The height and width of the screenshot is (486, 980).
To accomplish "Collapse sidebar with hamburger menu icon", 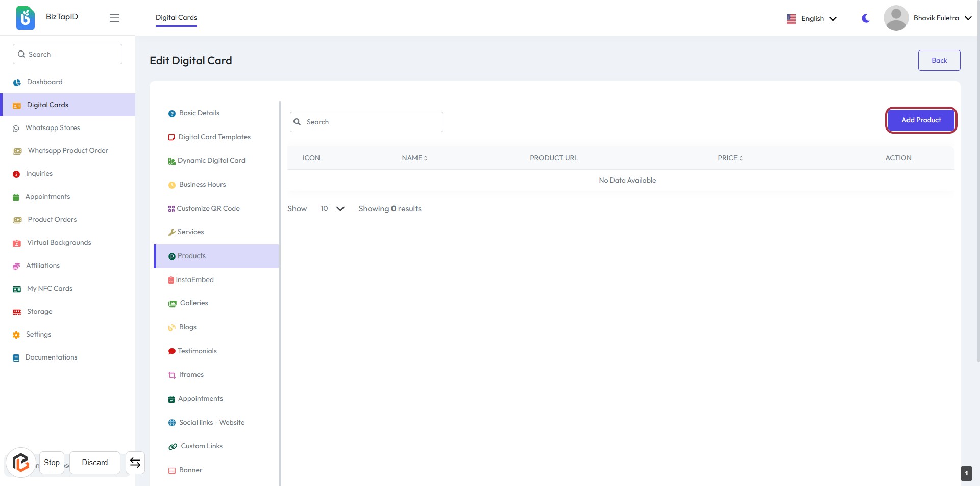I will (114, 18).
